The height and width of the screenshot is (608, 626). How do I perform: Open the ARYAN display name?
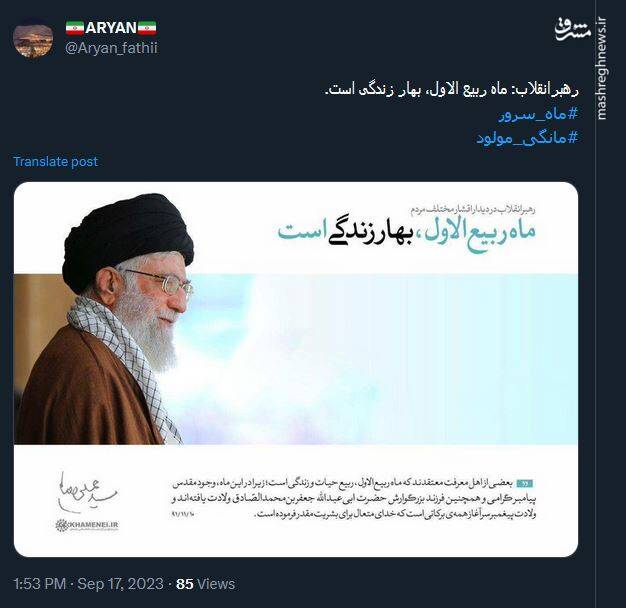pyautogui.click(x=111, y=28)
